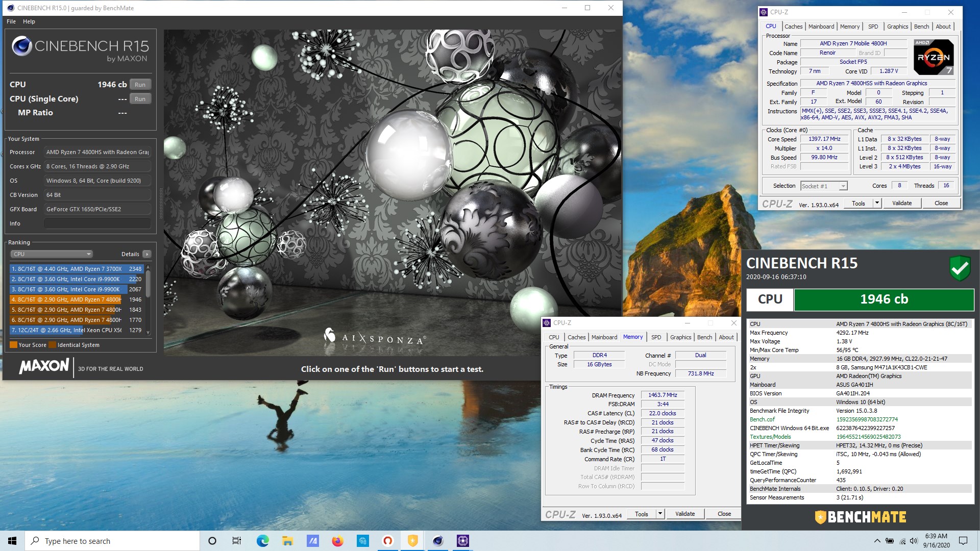Open Cortana circle icon on taskbar

pos(212,541)
